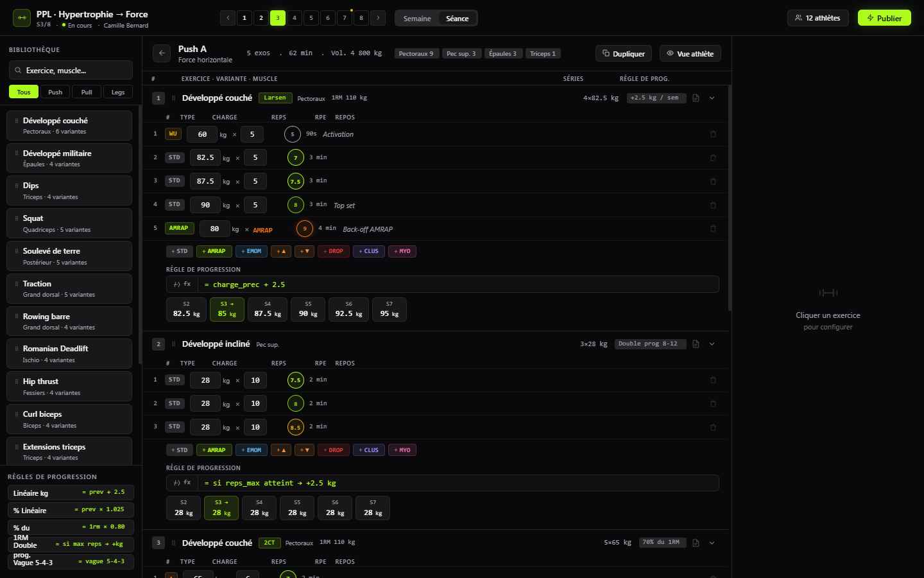Open notes icon for Développé couché 2CT
The image size is (924, 578).
[x=696, y=543]
